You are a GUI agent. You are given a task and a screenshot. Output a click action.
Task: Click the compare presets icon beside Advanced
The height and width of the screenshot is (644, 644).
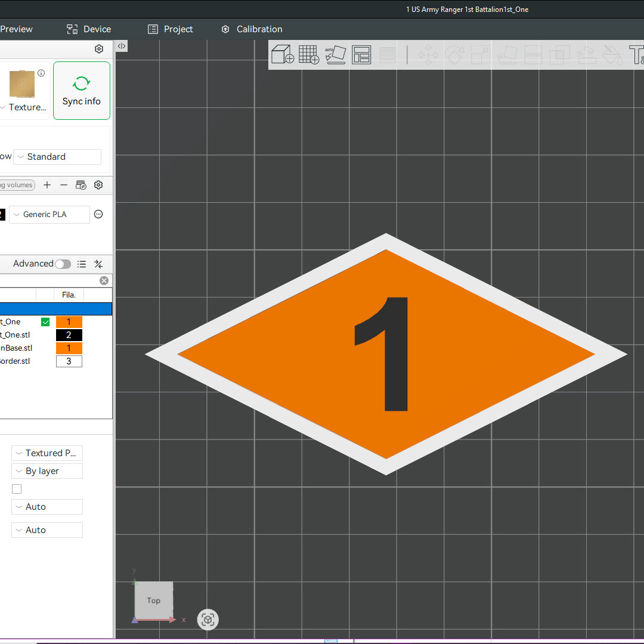click(98, 264)
